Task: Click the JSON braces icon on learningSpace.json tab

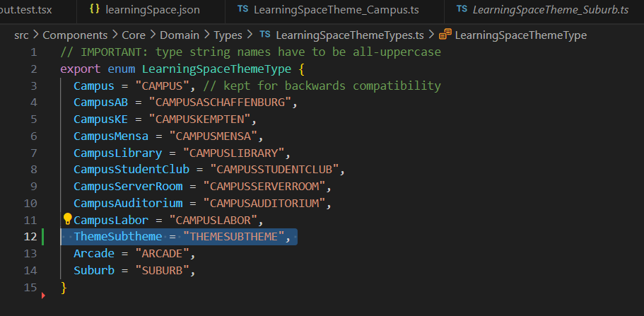Action: (95, 9)
